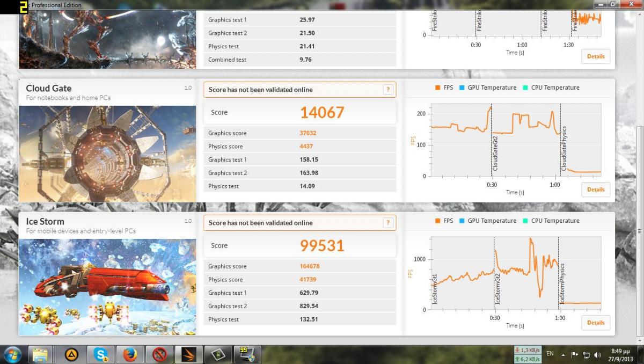The width and height of the screenshot is (644, 364).
Task: Click the network speed meter widget
Action: [527, 354]
